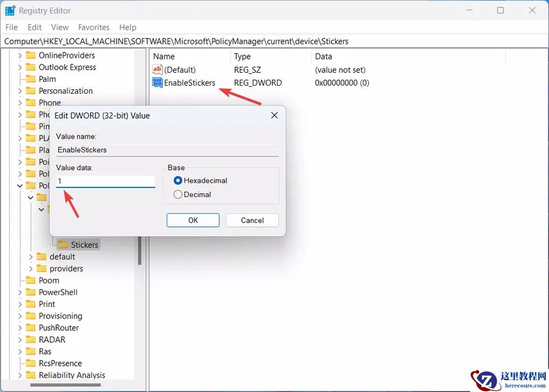This screenshot has height=392, width=549.
Task: Click the Poom folder icon
Action: pos(31,281)
